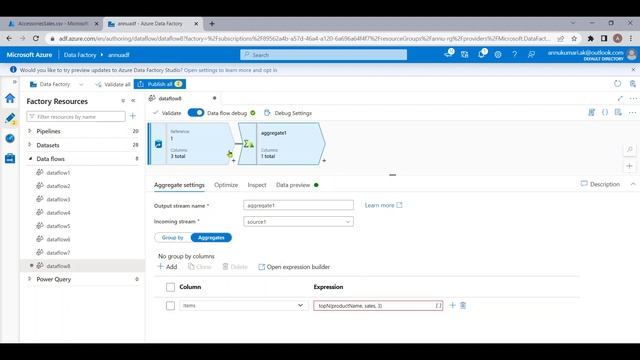Collapse the settings panel with the chevron
640x360 pixels.
pyautogui.click(x=633, y=184)
